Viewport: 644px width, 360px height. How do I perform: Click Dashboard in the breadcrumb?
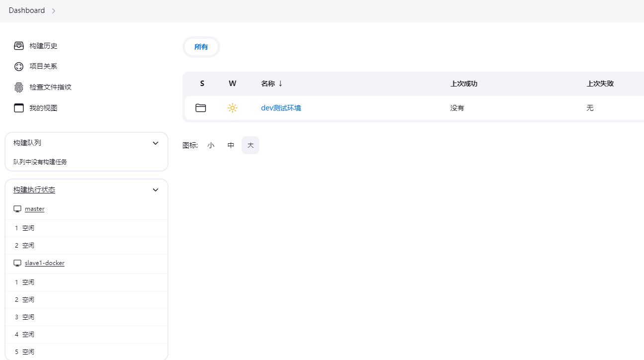click(x=26, y=10)
